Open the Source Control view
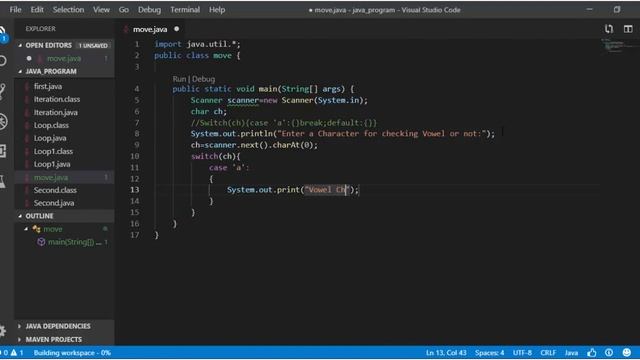This screenshot has width=640, height=360. click(x=2, y=91)
